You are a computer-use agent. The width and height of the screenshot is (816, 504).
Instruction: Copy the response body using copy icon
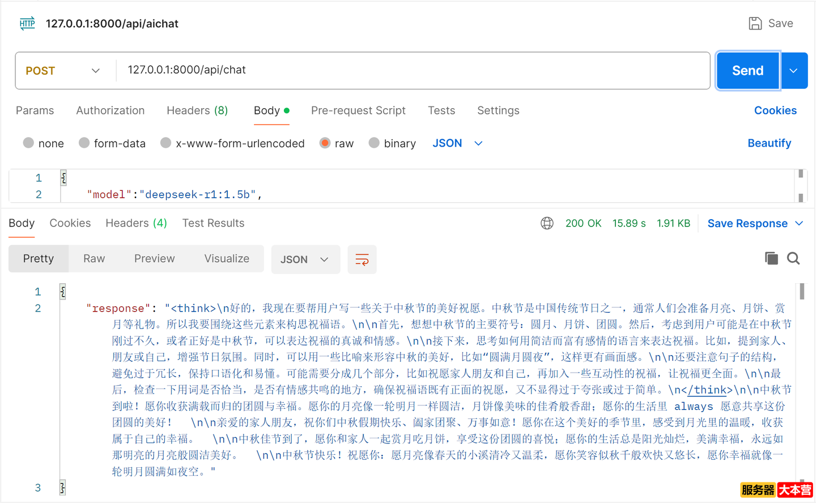coord(771,258)
